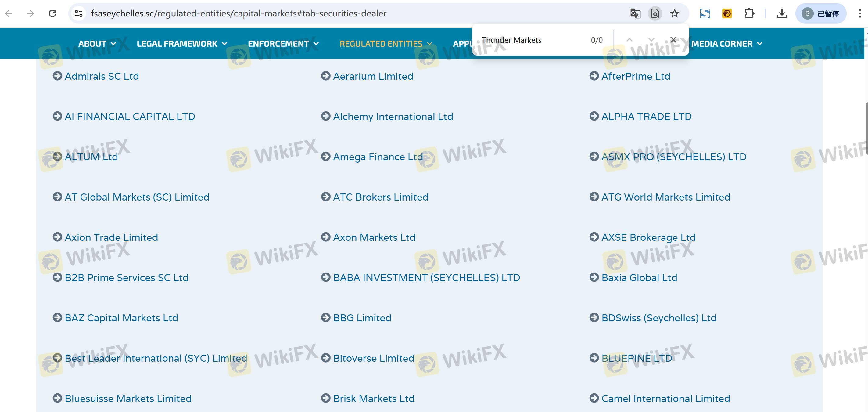This screenshot has width=868, height=412.
Task: Open the Baxia Global Ltd entry
Action: (640, 278)
